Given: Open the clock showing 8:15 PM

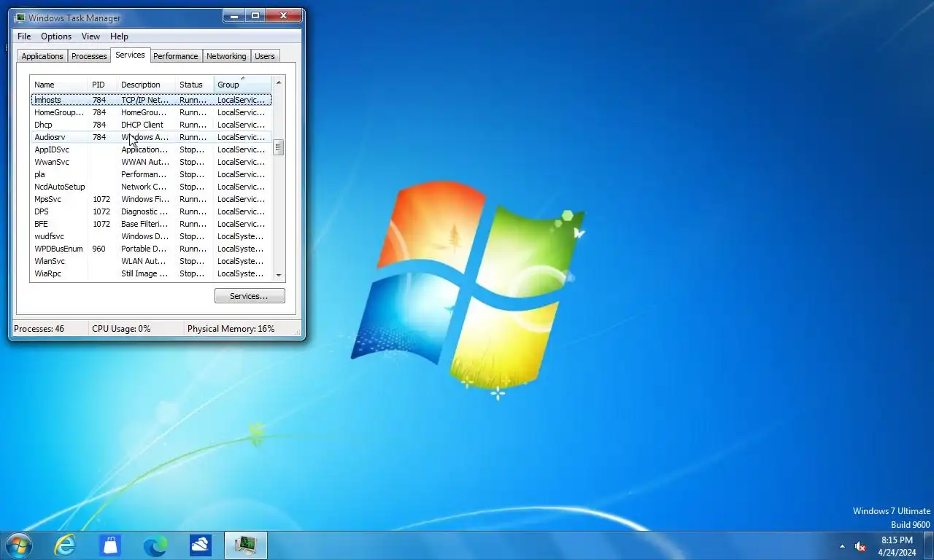Looking at the screenshot, I should tap(897, 546).
